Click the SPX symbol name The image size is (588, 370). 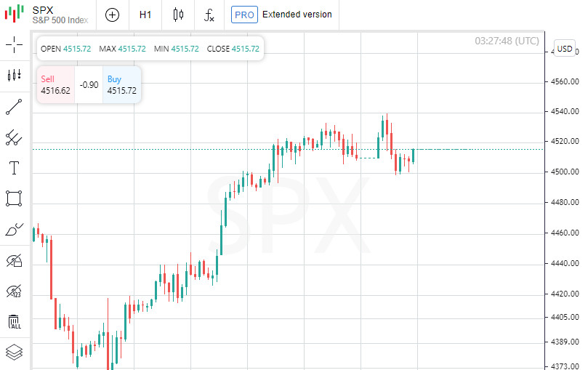(43, 9)
